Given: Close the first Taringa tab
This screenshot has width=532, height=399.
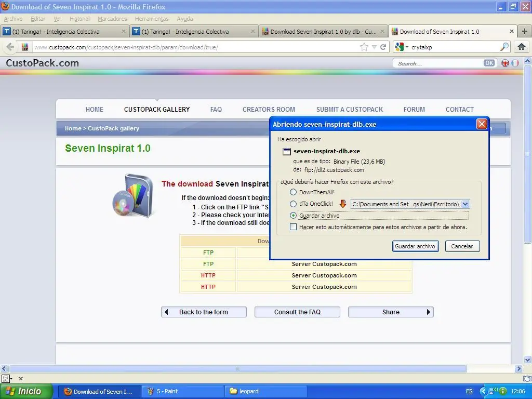Looking at the screenshot, I should 124,31.
